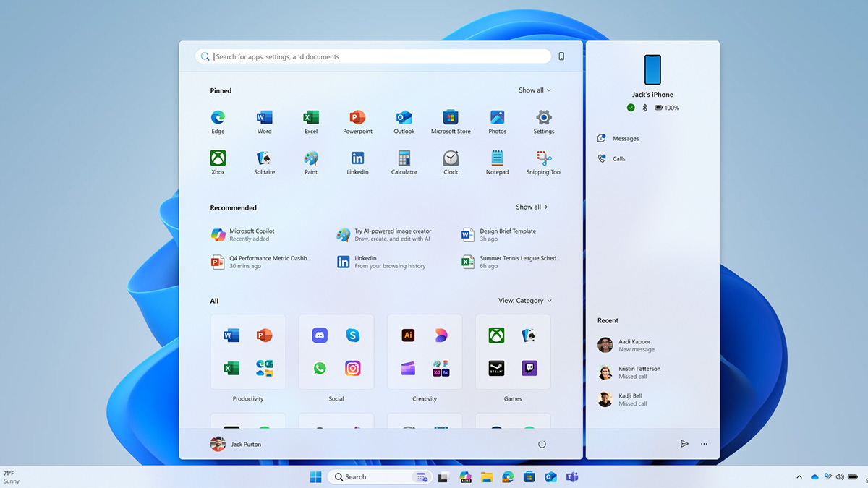Click the Start menu search box
The width and height of the screenshot is (868, 488).
373,56
